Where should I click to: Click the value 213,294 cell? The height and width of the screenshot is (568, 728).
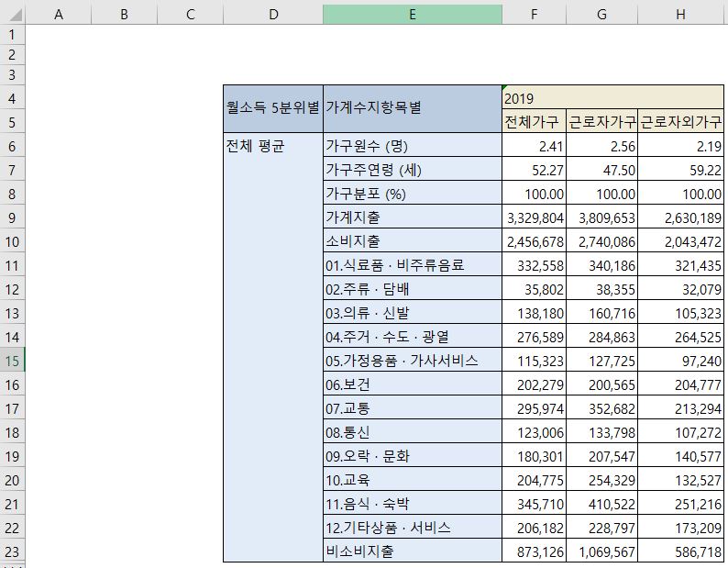coord(680,407)
